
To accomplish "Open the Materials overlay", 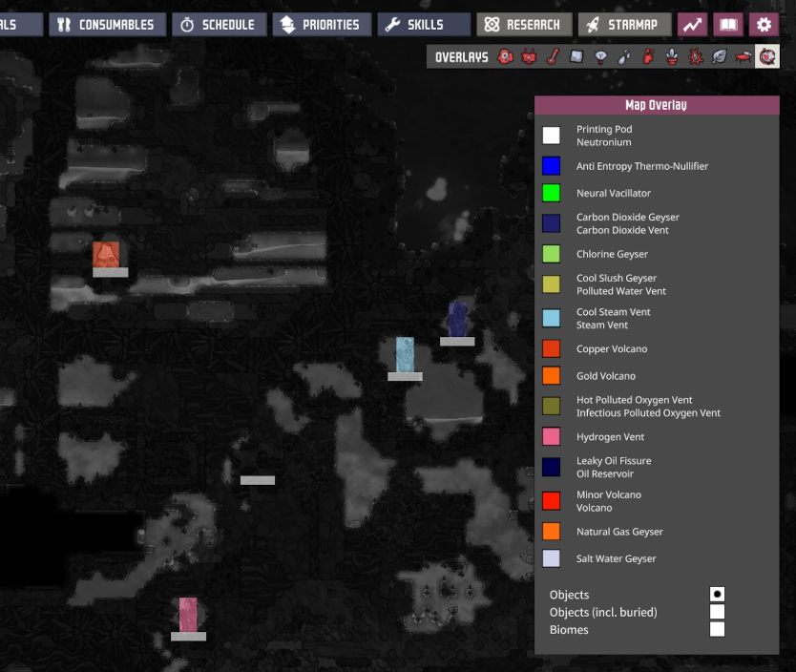I will (x=576, y=57).
